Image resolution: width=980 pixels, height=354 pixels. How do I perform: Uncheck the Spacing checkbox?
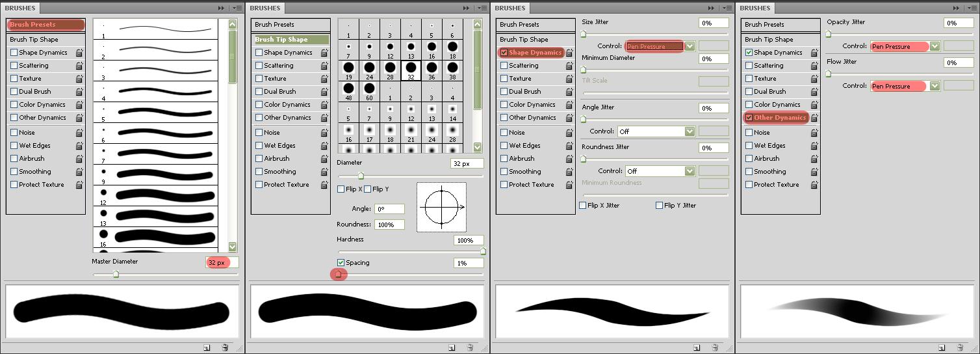(341, 263)
